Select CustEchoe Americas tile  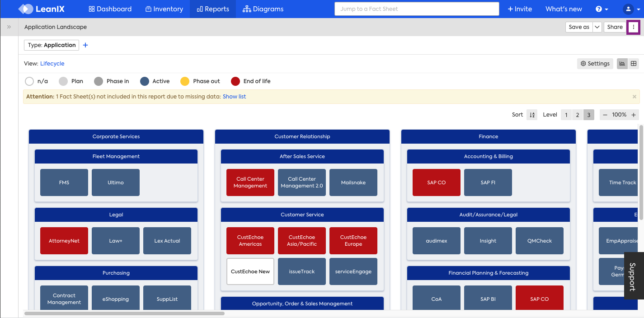pyautogui.click(x=250, y=241)
